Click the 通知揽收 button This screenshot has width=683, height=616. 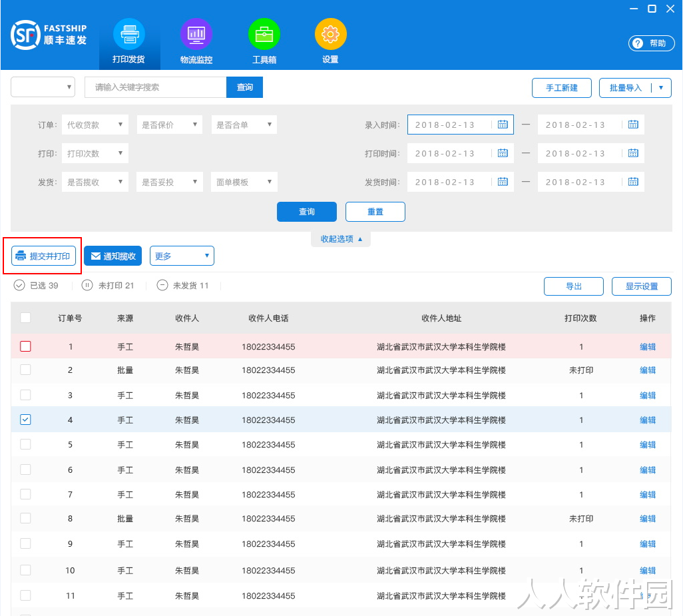(x=113, y=256)
